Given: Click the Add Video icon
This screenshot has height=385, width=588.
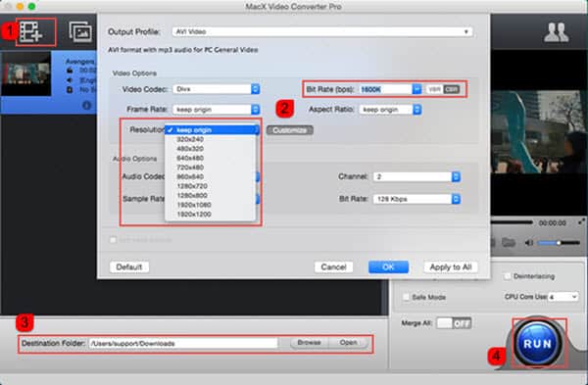Looking at the screenshot, I should [x=31, y=31].
